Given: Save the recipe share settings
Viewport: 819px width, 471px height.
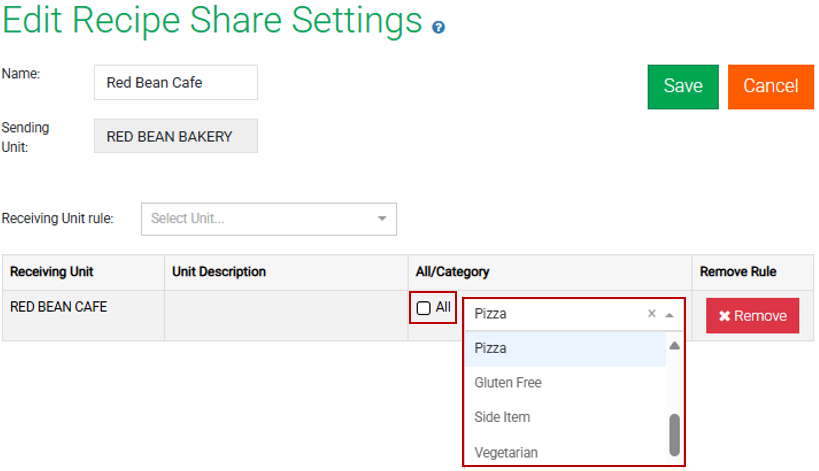Looking at the screenshot, I should coord(683,86).
